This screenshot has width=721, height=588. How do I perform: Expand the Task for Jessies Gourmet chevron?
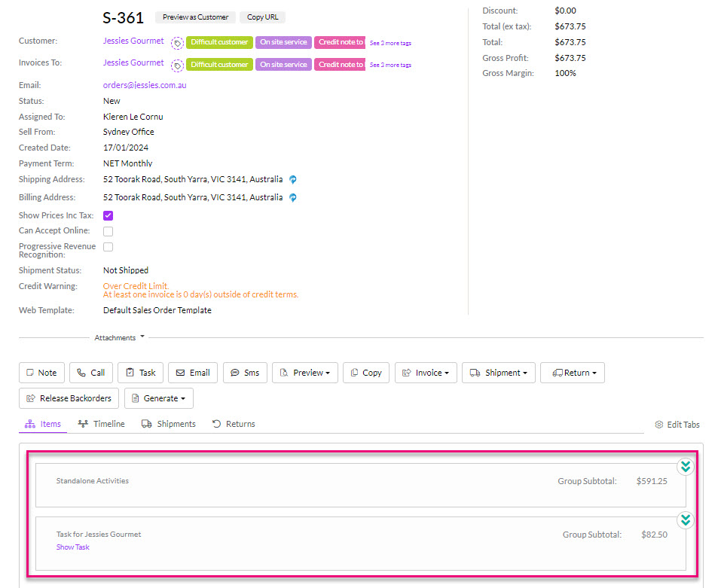pyautogui.click(x=685, y=520)
